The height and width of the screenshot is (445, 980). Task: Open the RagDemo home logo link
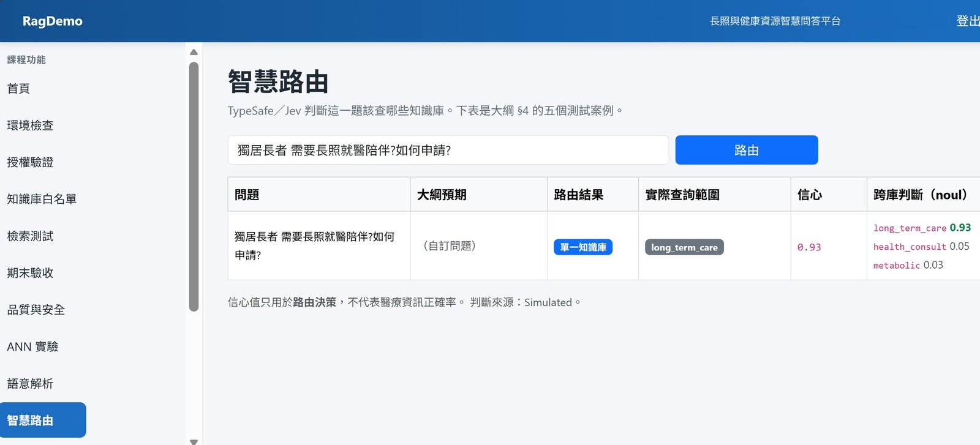pos(52,21)
